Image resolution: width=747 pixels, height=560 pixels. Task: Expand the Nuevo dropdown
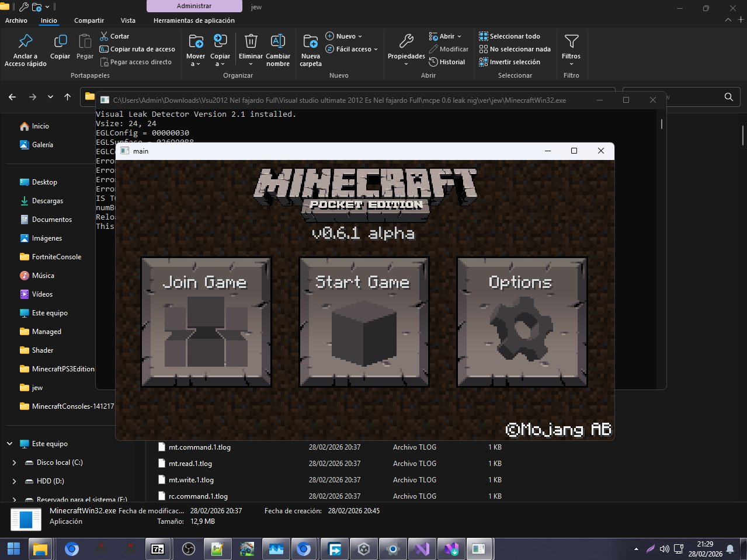(x=344, y=36)
